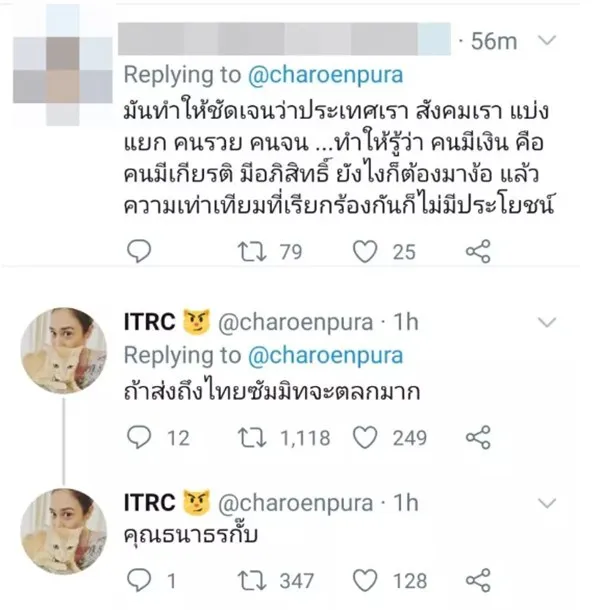Retweet the tweet with 347 retweets

245,578
